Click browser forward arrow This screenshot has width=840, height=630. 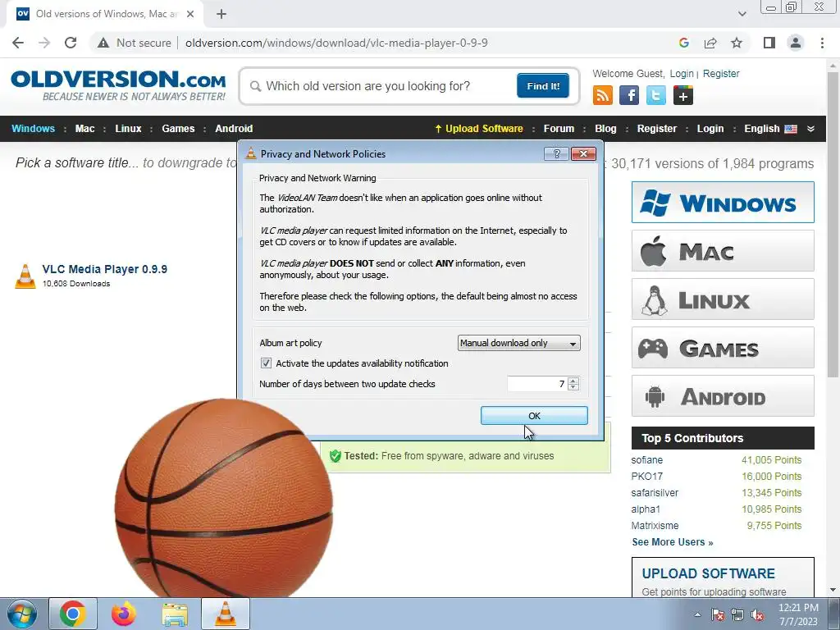(44, 43)
